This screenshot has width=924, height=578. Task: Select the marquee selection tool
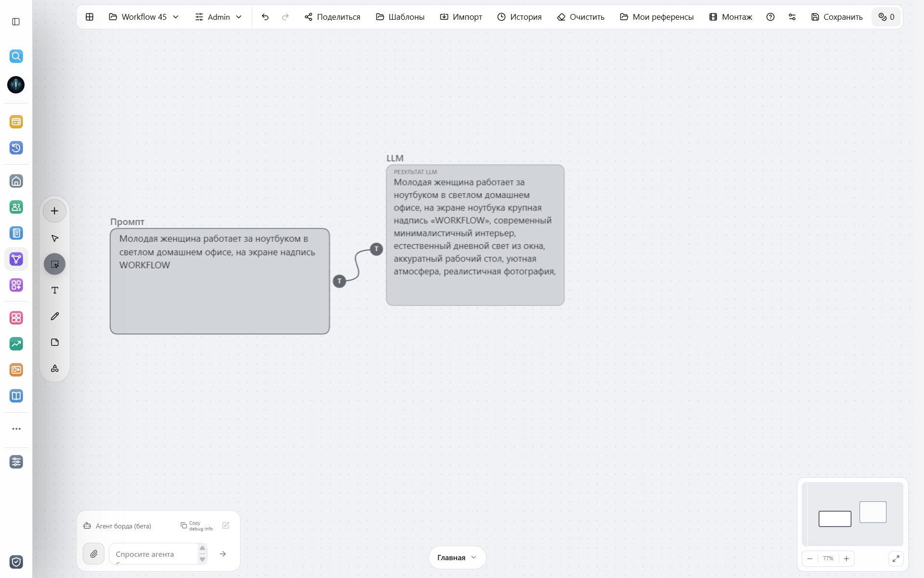pyautogui.click(x=54, y=264)
